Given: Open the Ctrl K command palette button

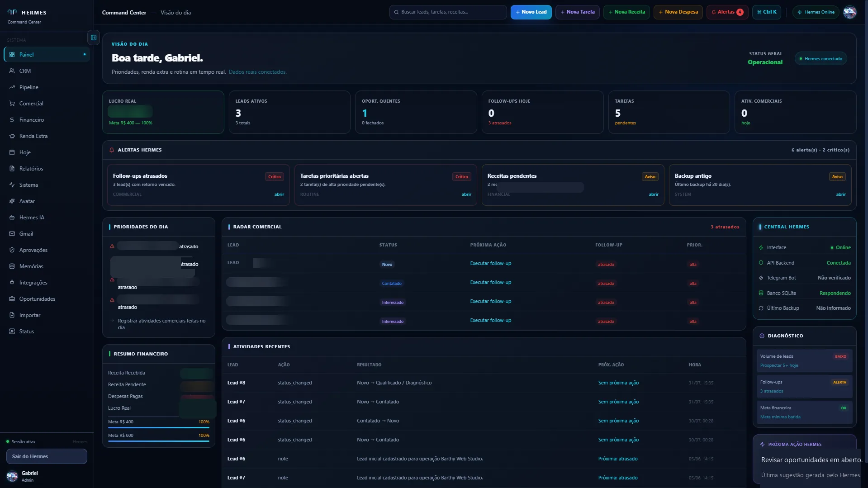Looking at the screenshot, I should [767, 12].
